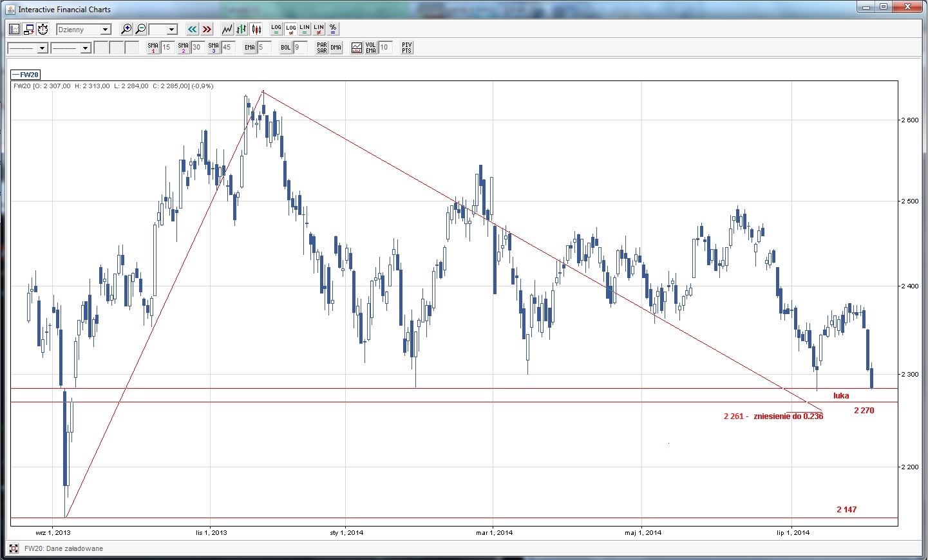Expand the first line style dropdown

pyautogui.click(x=42, y=48)
